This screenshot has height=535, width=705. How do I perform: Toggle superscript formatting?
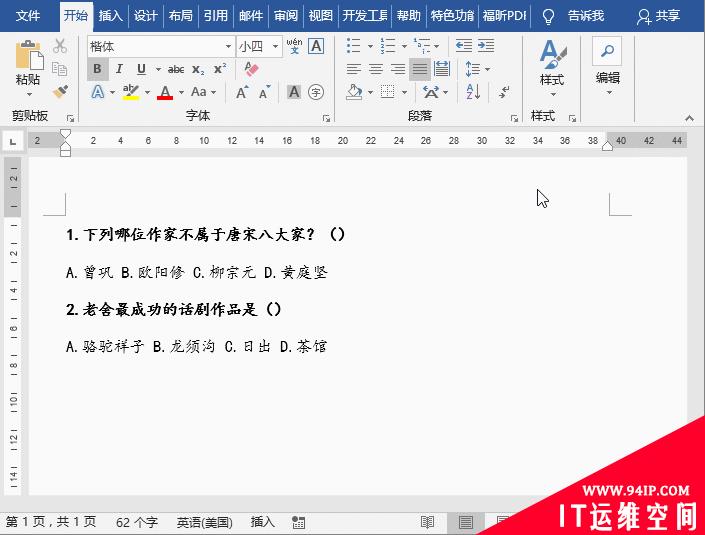pos(220,69)
